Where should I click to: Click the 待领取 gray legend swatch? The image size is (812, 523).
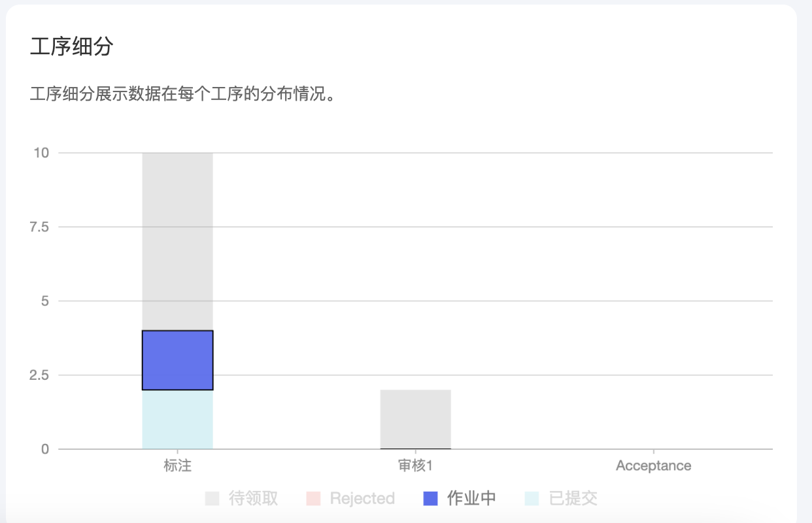[212, 499]
